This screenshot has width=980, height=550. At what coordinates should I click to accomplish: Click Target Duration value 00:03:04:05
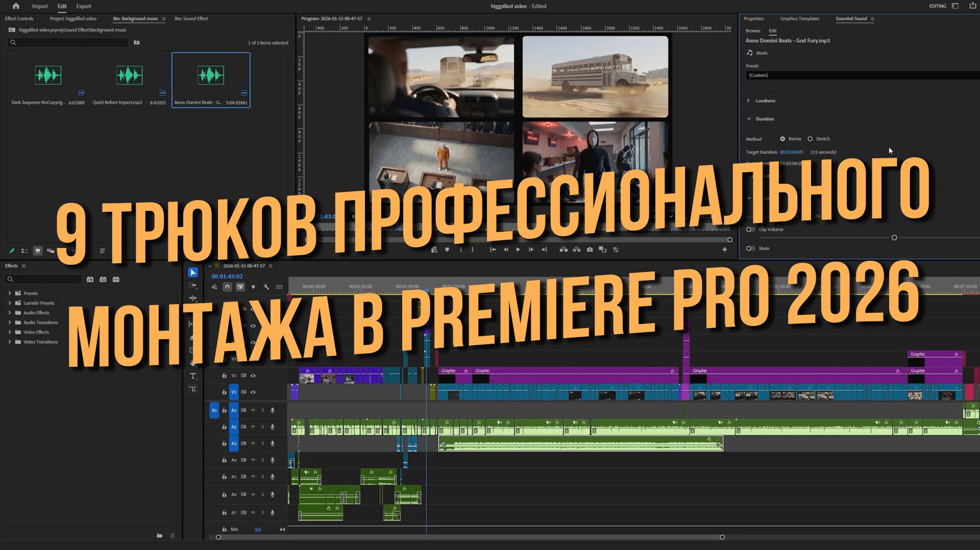coord(792,152)
